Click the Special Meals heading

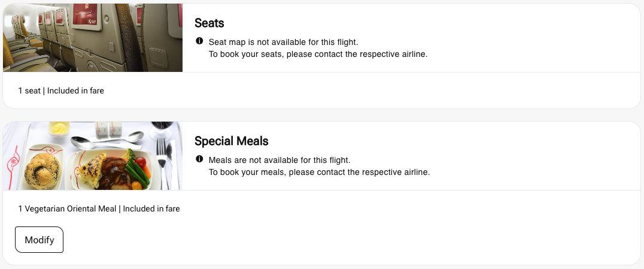point(231,141)
